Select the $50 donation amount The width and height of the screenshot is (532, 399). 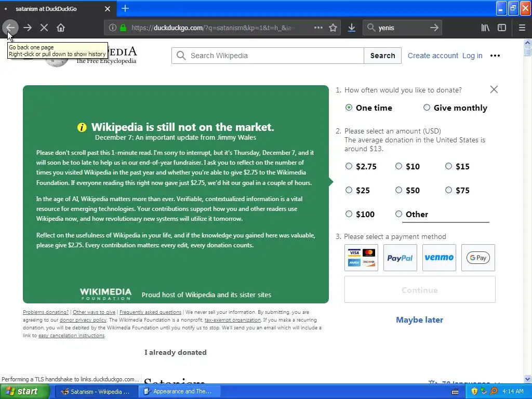click(x=398, y=190)
